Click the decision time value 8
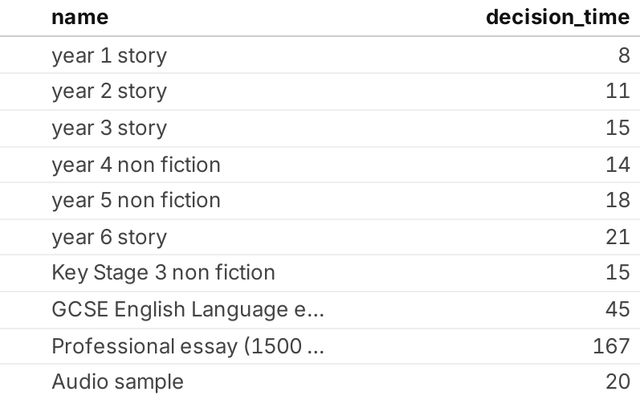 (x=623, y=55)
